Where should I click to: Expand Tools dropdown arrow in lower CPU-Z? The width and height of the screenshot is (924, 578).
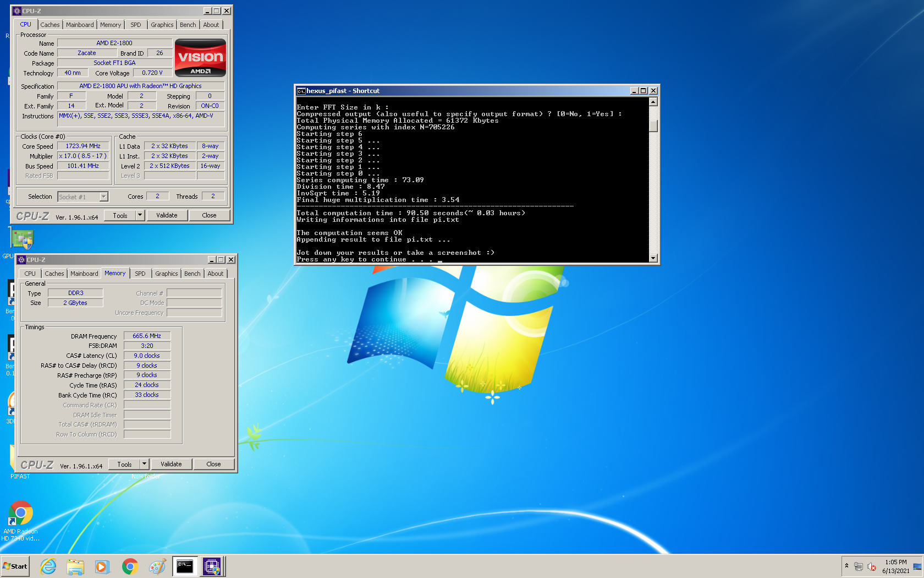click(145, 464)
